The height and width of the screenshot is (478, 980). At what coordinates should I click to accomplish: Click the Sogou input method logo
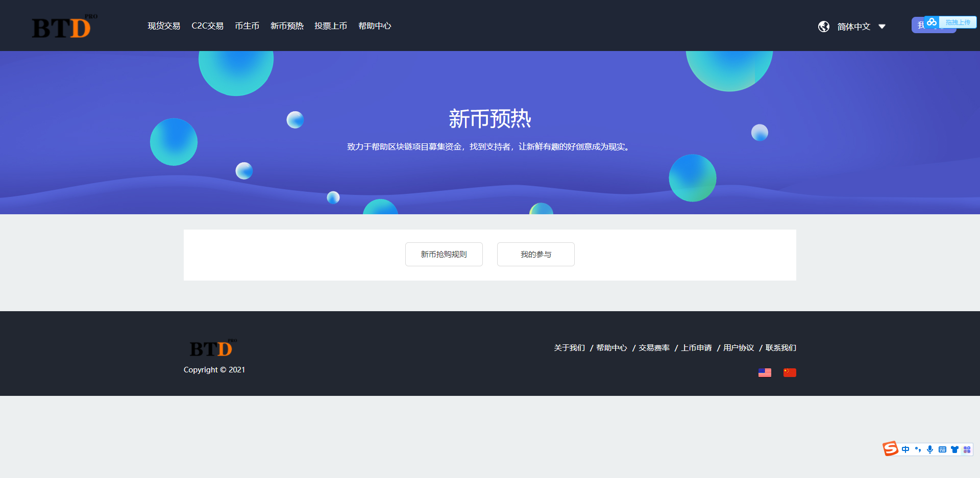point(890,449)
